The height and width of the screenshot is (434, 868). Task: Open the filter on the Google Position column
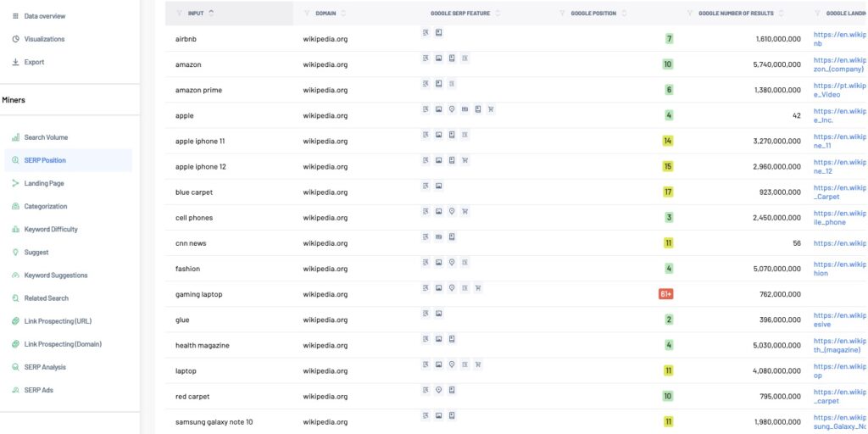pyautogui.click(x=563, y=14)
